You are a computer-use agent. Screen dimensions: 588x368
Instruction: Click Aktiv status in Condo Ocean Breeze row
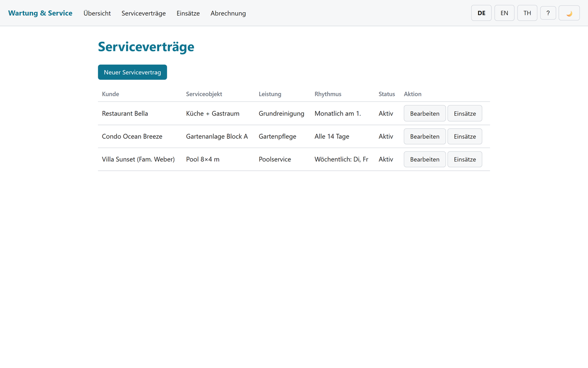pos(386,136)
